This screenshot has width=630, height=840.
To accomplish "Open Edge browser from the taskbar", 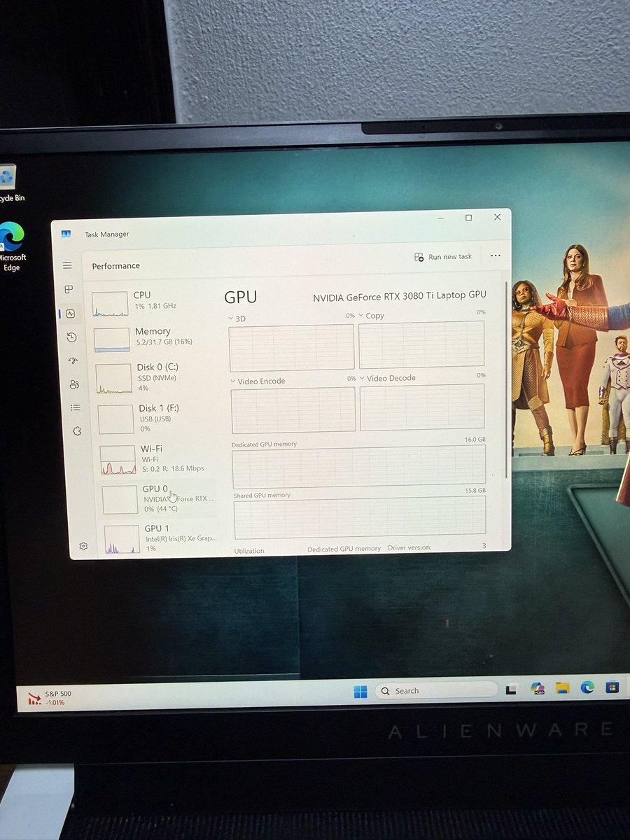I will click(x=587, y=687).
